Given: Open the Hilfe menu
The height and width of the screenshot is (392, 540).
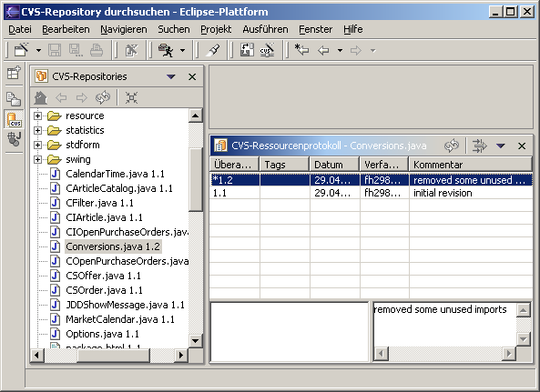Looking at the screenshot, I should pyautogui.click(x=353, y=29).
